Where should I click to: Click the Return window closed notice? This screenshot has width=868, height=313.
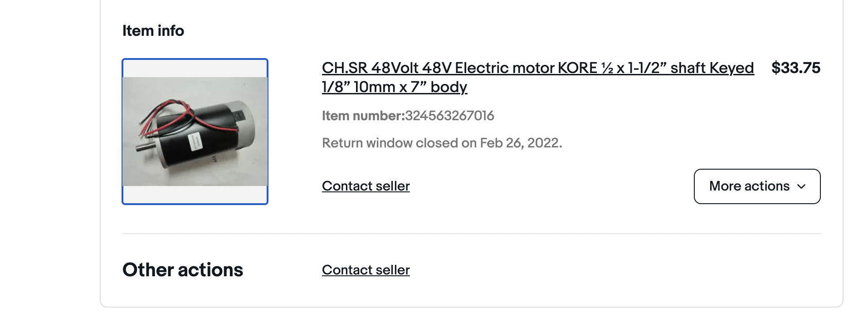coord(442,143)
